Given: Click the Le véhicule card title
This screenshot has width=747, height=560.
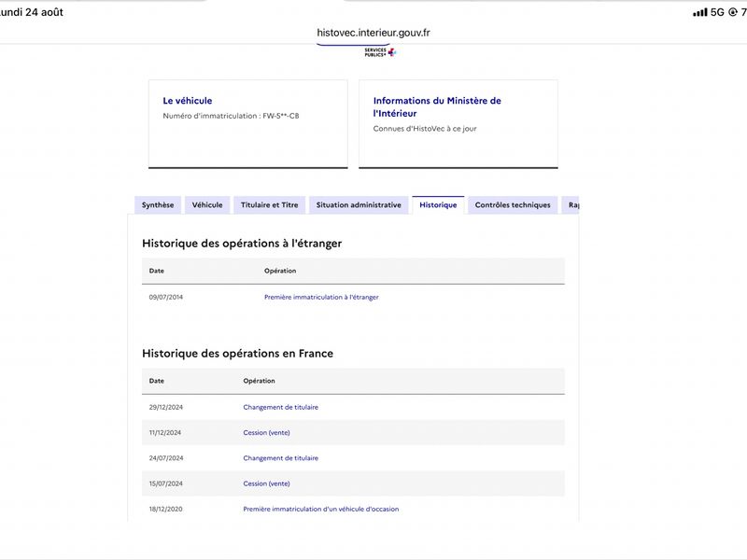Looking at the screenshot, I should [188, 101].
